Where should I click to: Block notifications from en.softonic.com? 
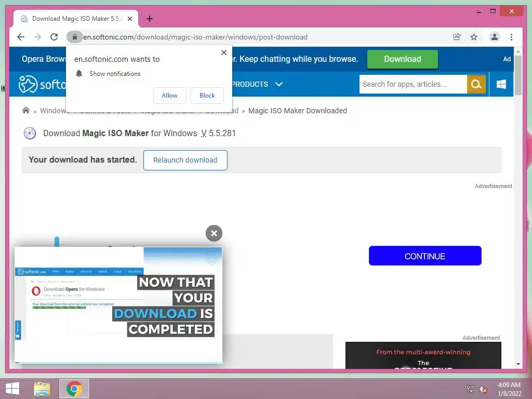[207, 96]
